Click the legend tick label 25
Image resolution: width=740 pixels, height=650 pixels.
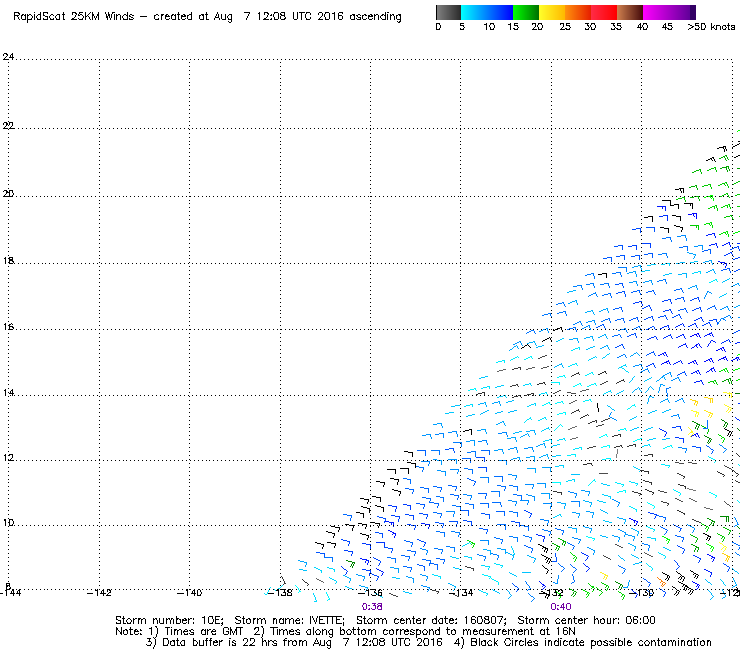click(x=565, y=27)
